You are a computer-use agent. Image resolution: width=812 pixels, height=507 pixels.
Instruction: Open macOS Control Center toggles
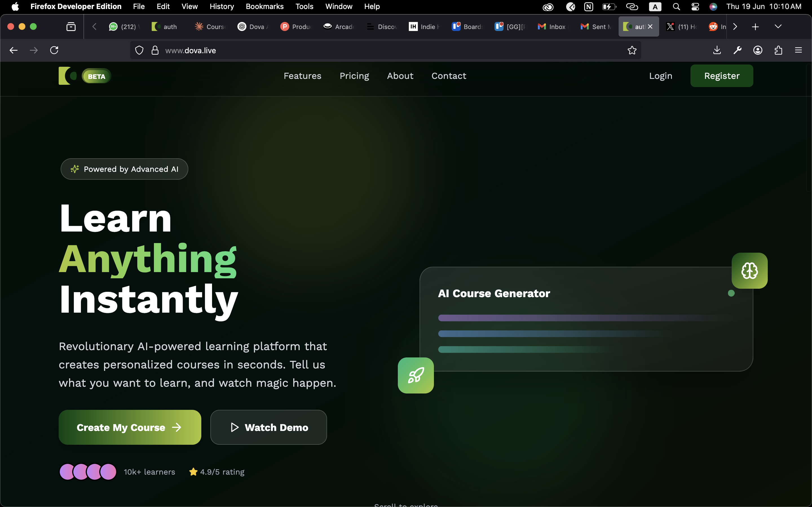pyautogui.click(x=695, y=7)
